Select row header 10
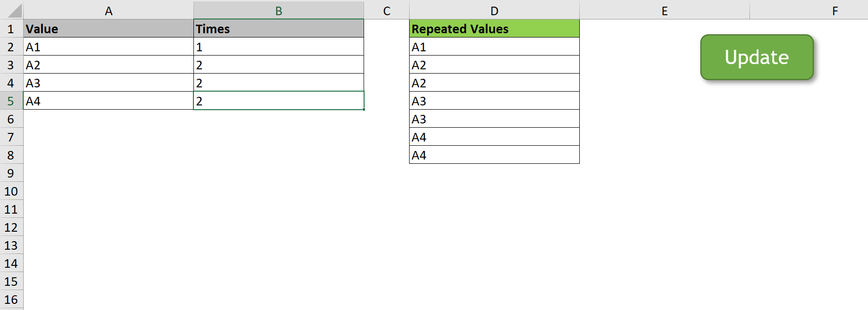This screenshot has height=310, width=868. click(11, 191)
